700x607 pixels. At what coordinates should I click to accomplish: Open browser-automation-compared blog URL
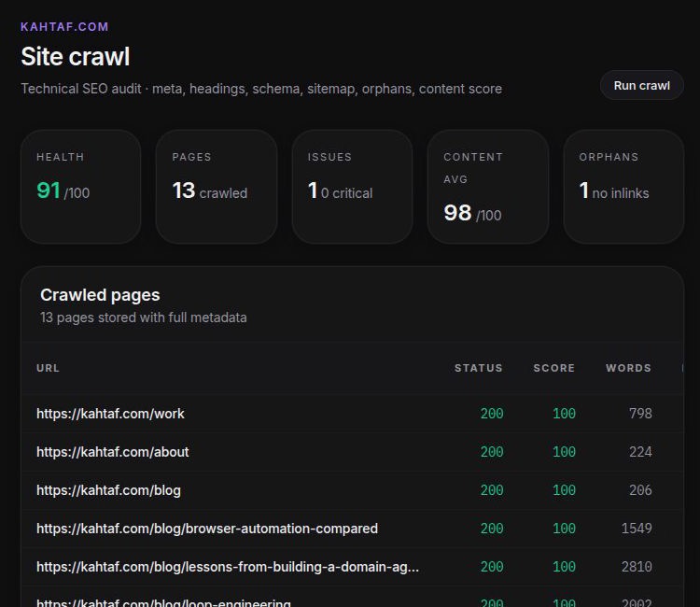click(207, 529)
